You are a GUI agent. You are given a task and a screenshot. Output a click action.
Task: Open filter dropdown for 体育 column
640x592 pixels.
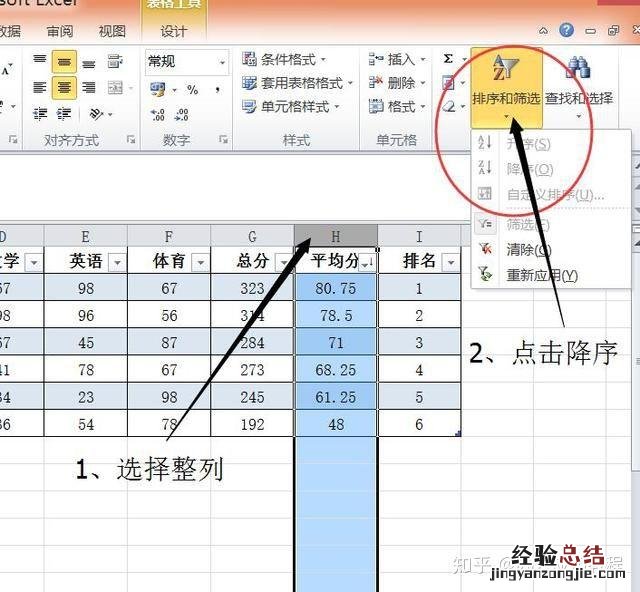(x=200, y=263)
